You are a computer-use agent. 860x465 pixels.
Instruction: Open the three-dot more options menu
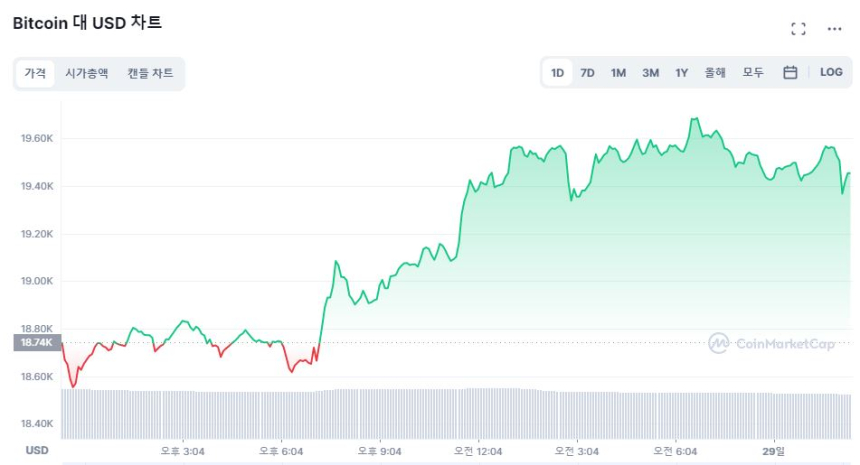tap(834, 29)
